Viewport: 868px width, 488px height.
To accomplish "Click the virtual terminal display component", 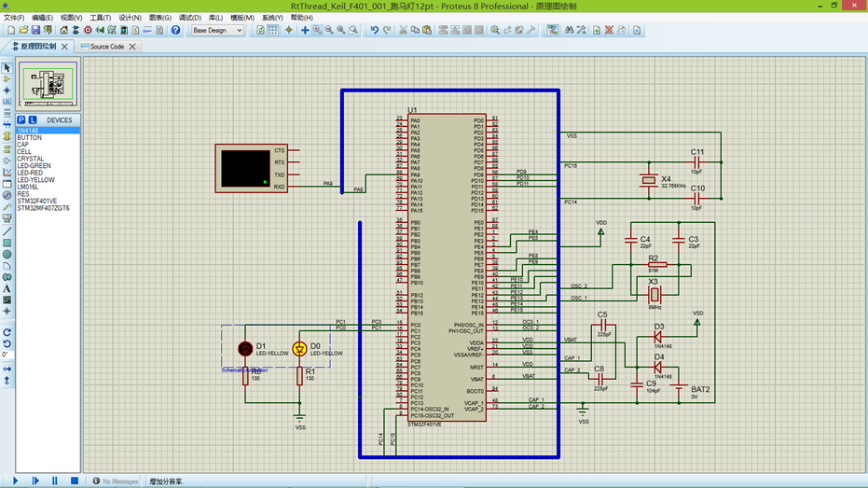I will [x=252, y=168].
